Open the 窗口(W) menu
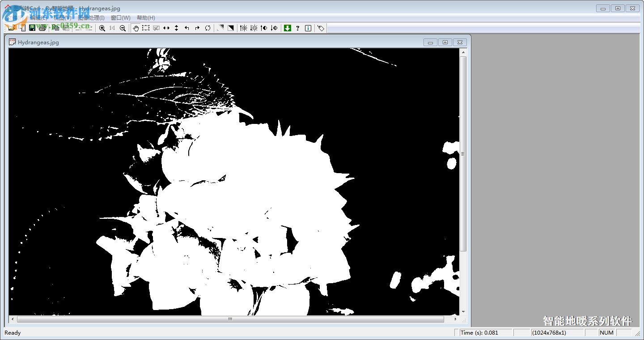This screenshot has height=340, width=644. 121,18
